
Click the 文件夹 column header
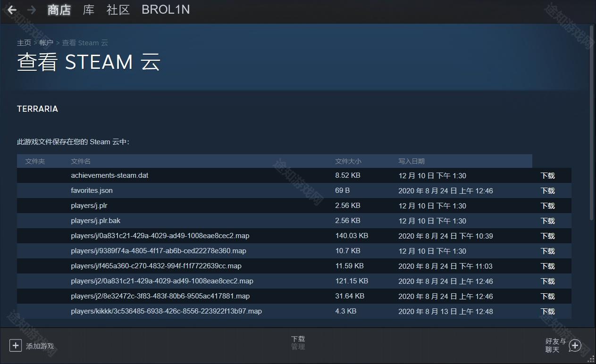pyautogui.click(x=35, y=161)
